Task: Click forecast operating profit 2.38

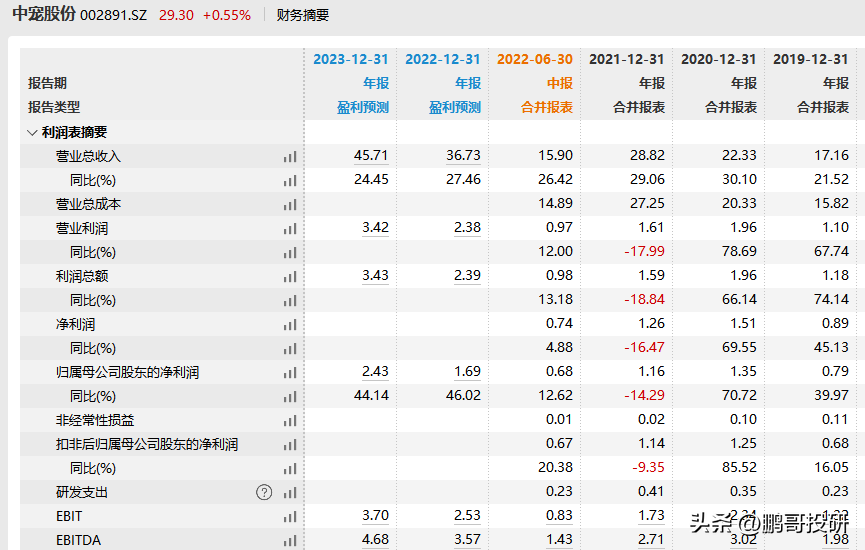Action: click(x=468, y=227)
